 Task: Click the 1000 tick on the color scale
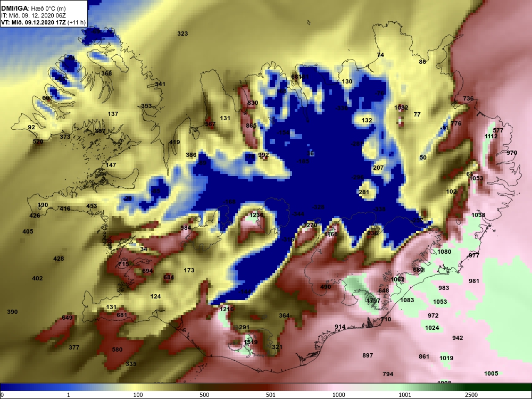pos(338,395)
